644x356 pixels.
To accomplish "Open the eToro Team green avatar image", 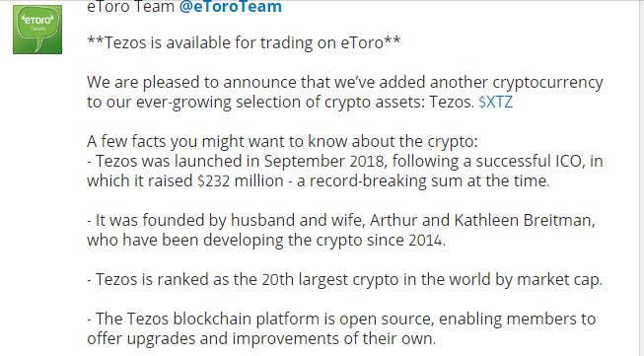I will (37, 30).
